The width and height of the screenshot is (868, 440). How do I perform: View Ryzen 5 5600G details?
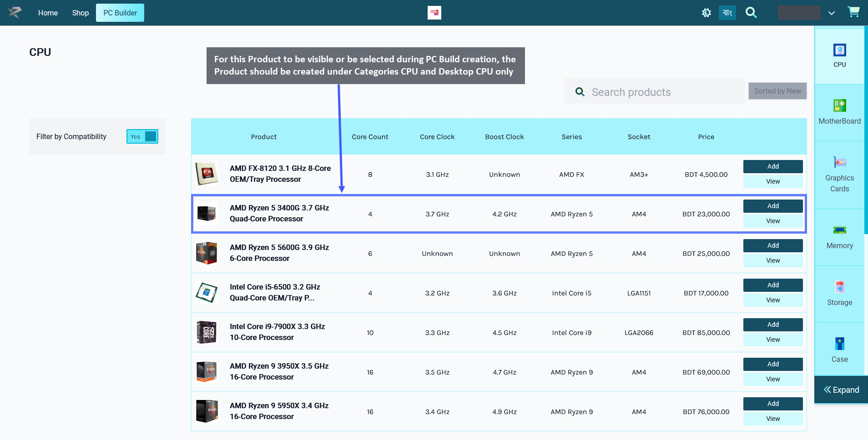[773, 260]
